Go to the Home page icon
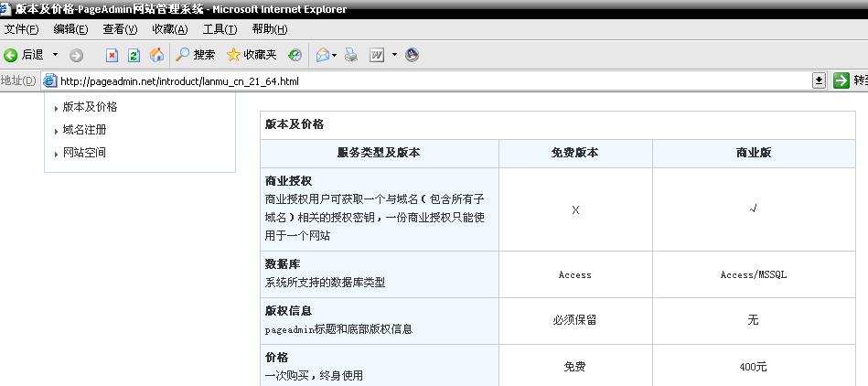 156,55
